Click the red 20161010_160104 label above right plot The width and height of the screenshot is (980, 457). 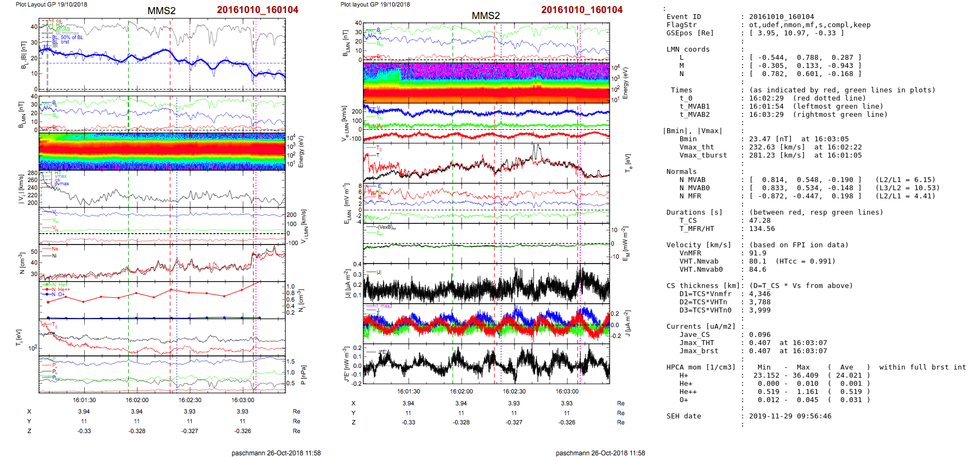[x=582, y=10]
